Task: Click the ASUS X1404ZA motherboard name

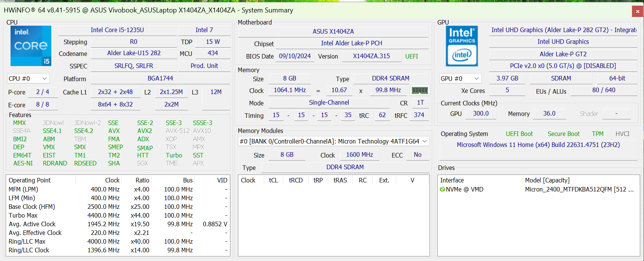Action: (x=333, y=31)
